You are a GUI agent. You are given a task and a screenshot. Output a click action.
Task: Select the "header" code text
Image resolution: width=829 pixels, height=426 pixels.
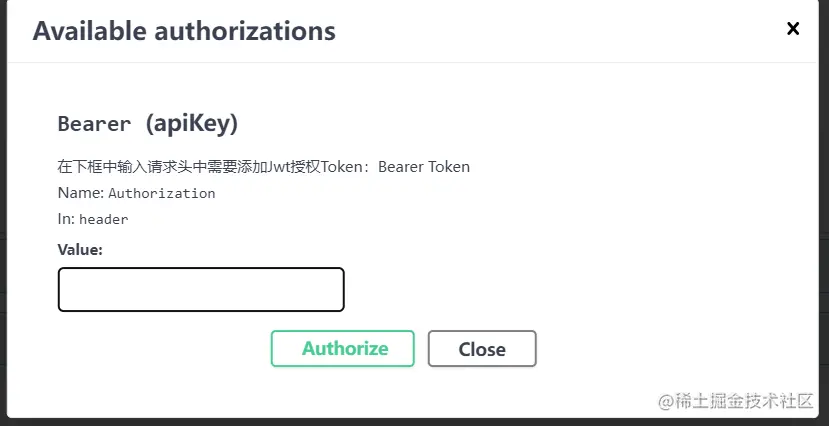[103, 219]
